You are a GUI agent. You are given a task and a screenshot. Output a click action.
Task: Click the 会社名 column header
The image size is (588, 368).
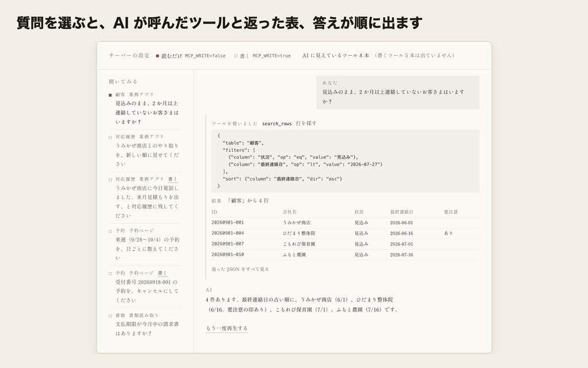[x=289, y=212]
